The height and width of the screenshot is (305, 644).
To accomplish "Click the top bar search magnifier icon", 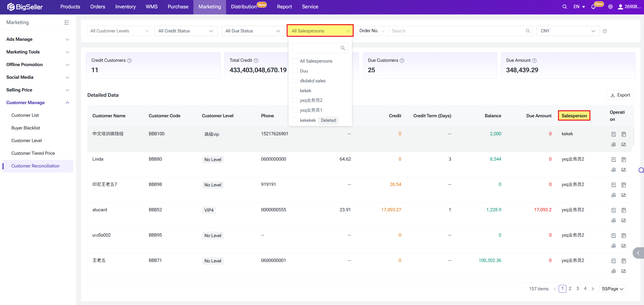I will pyautogui.click(x=565, y=7).
